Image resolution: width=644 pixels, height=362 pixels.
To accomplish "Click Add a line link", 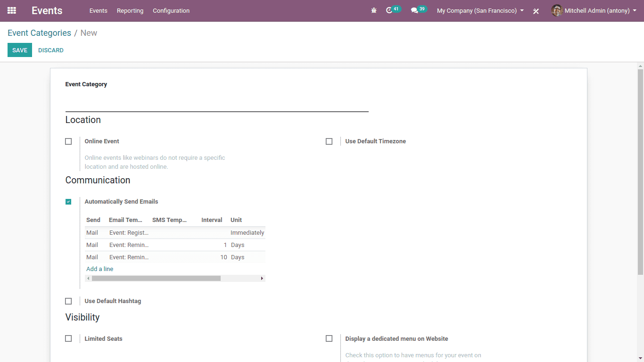I will point(100,269).
